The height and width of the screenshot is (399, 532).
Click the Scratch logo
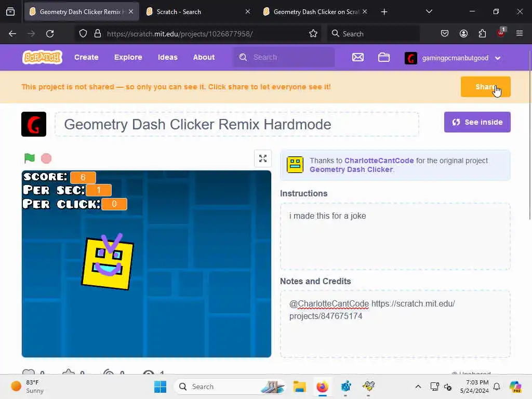pyautogui.click(x=43, y=57)
